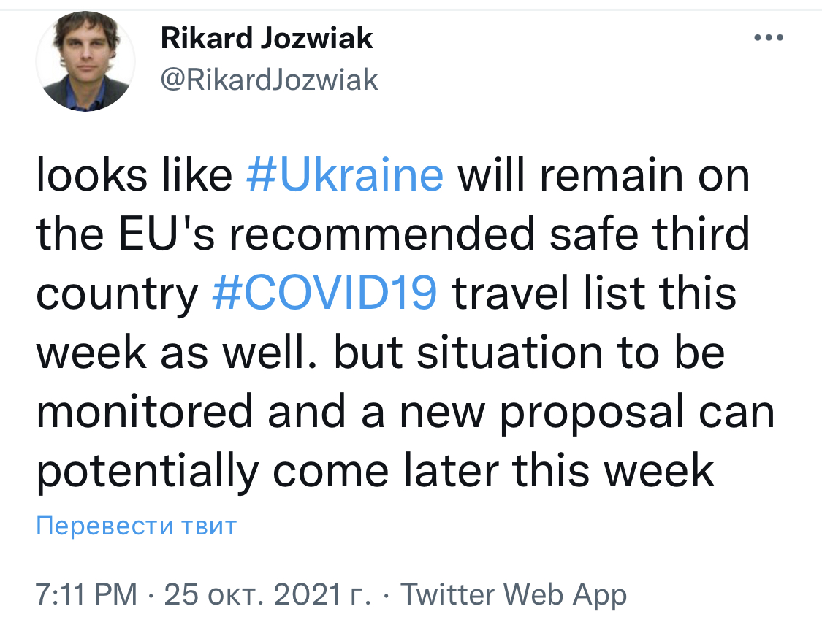Click the words "looks like" in the tweet
This screenshot has height=644, width=822.
pyautogui.click(x=134, y=177)
